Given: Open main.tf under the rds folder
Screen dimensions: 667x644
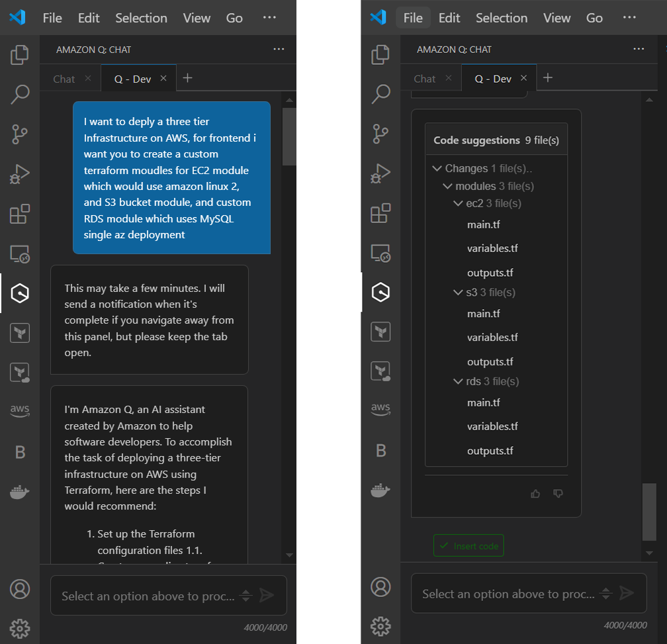Looking at the screenshot, I should 483,402.
